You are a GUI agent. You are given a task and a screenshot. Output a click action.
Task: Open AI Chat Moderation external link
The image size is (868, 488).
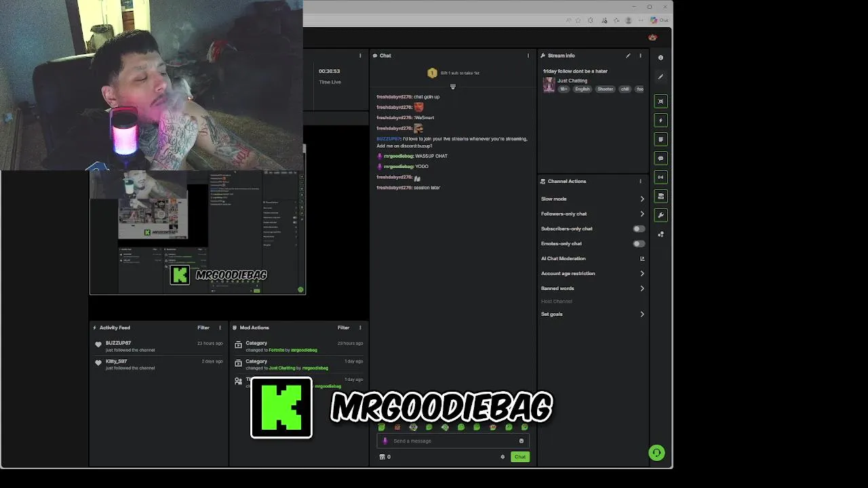pos(642,258)
